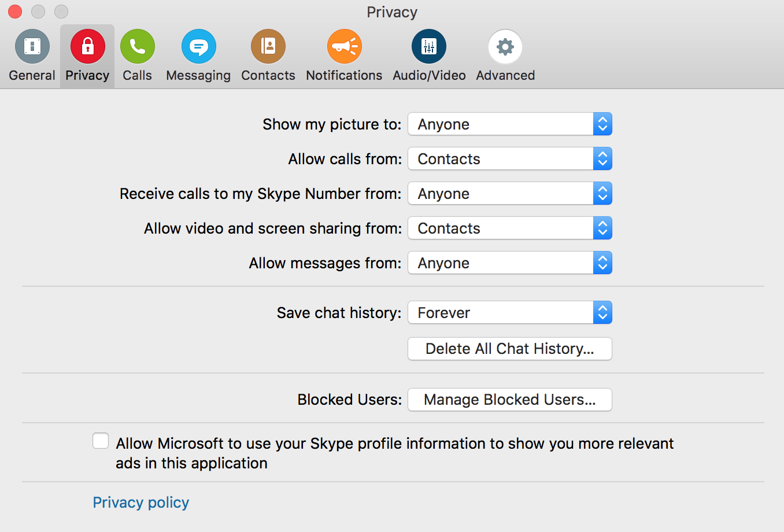Change the Allow messages from setting
The image size is (784, 532).
pos(509,263)
